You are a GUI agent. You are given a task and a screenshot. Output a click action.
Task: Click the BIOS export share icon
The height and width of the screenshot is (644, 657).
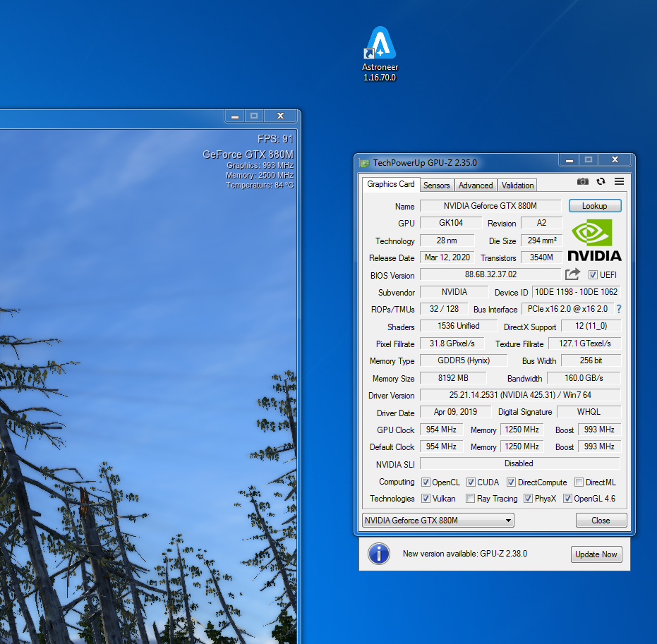coord(572,274)
